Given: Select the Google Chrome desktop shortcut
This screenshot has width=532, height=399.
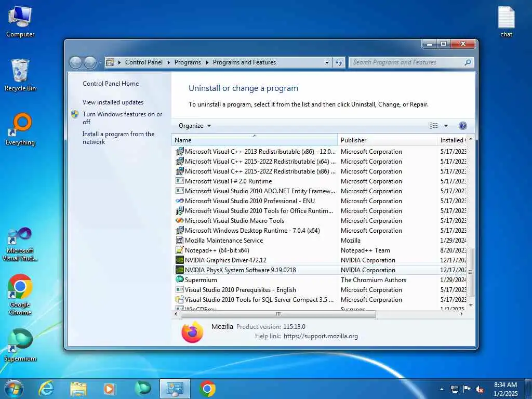Looking at the screenshot, I should click(20, 295).
